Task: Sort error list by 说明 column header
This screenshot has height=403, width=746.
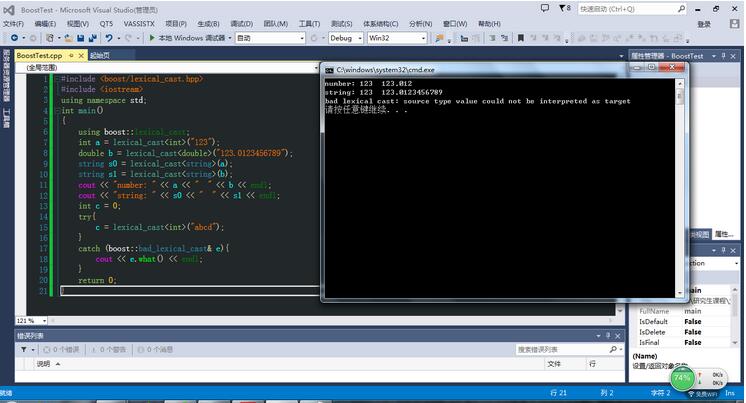Action: point(43,364)
